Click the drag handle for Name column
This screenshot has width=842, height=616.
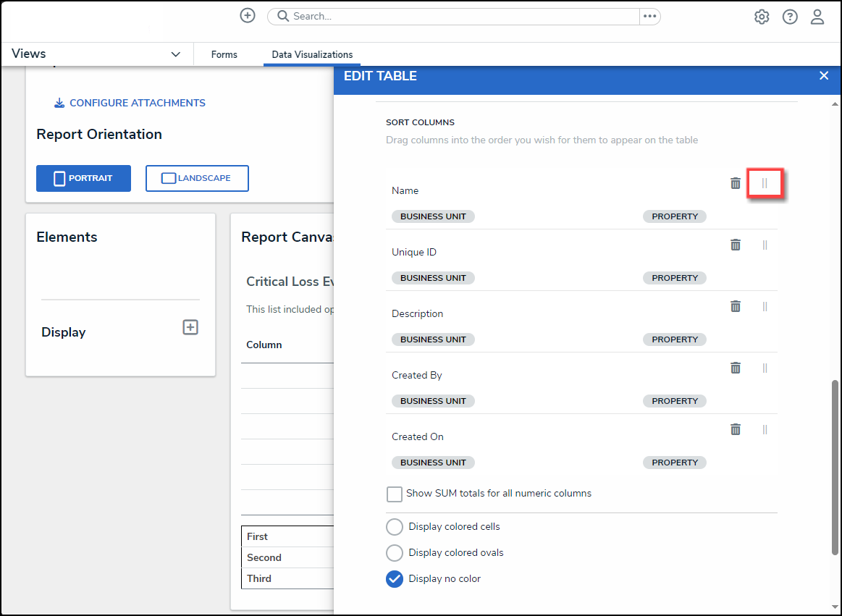[765, 183]
